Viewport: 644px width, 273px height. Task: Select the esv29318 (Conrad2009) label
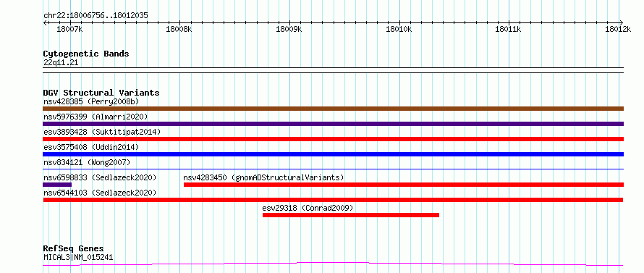(308, 208)
